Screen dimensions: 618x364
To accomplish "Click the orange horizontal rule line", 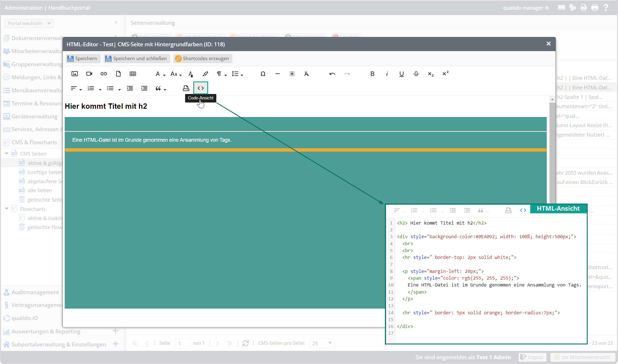I will pos(305,150).
